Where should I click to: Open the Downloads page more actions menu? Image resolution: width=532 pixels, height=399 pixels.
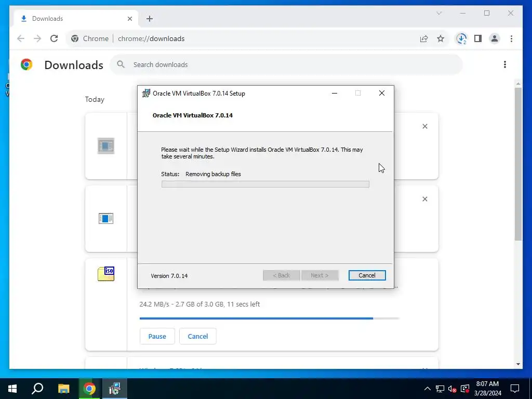point(505,64)
